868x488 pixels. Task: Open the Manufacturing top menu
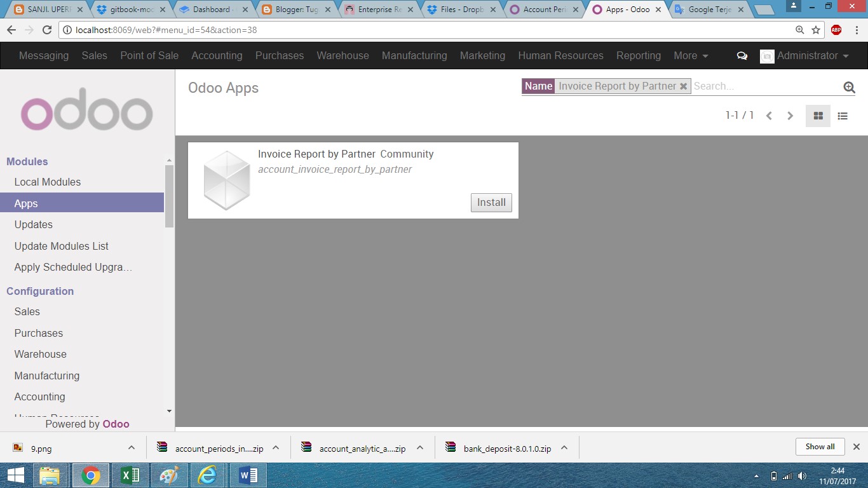pyautogui.click(x=414, y=55)
